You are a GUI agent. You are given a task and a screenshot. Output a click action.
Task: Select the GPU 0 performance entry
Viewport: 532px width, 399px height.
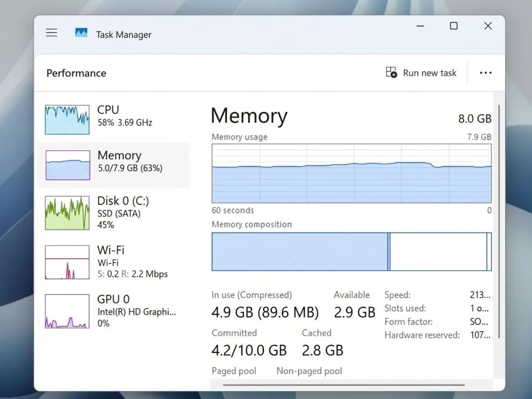point(114,311)
